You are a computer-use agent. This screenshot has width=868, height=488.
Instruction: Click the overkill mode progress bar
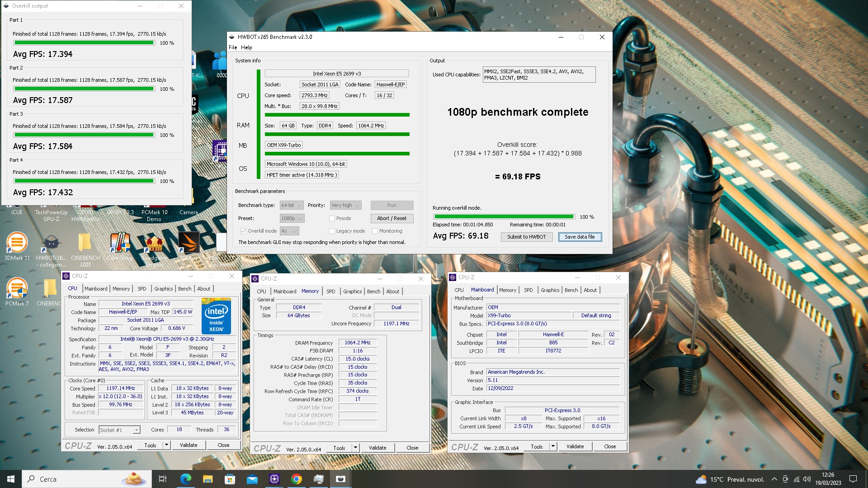coord(504,217)
